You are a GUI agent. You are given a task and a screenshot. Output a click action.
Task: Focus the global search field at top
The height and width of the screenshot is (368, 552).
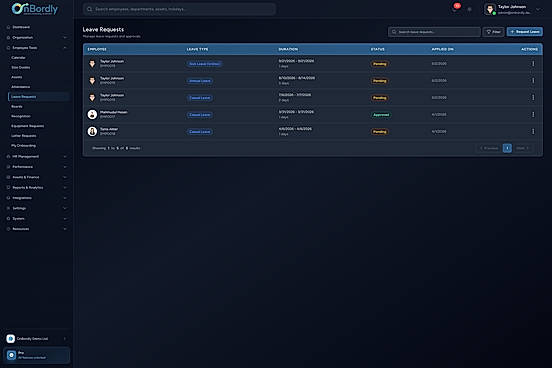179,9
